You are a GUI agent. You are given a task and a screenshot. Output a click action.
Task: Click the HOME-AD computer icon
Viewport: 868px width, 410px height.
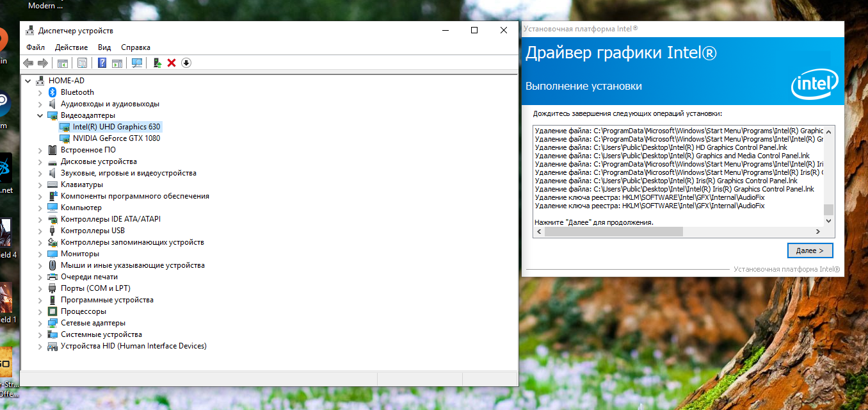[41, 81]
